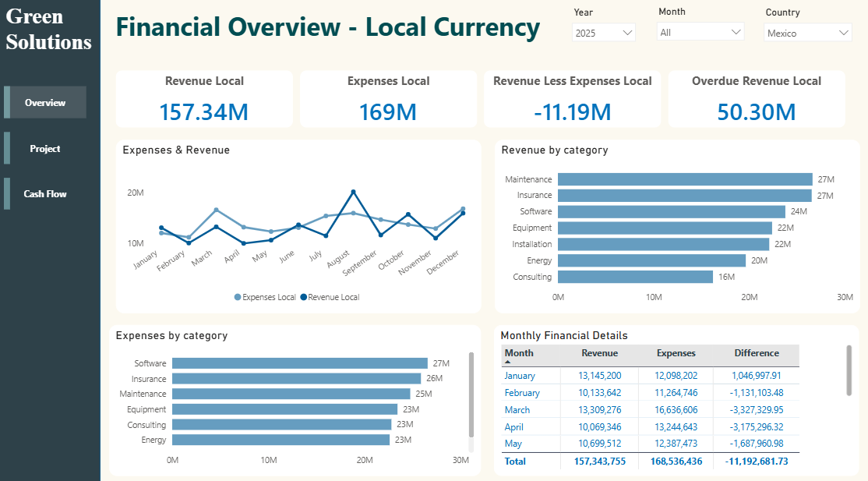Select the Installation revenue bar
Image resolution: width=868 pixels, height=481 pixels.
click(x=664, y=244)
